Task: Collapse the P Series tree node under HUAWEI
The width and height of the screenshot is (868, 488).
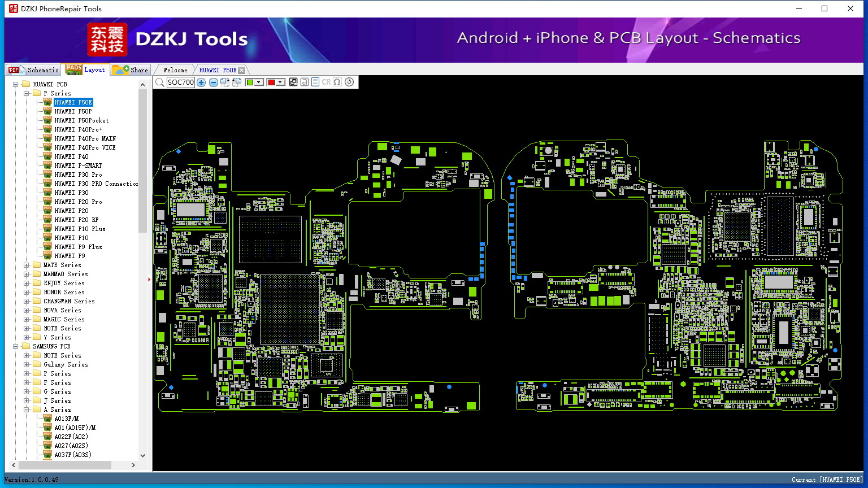Action: pos(27,93)
